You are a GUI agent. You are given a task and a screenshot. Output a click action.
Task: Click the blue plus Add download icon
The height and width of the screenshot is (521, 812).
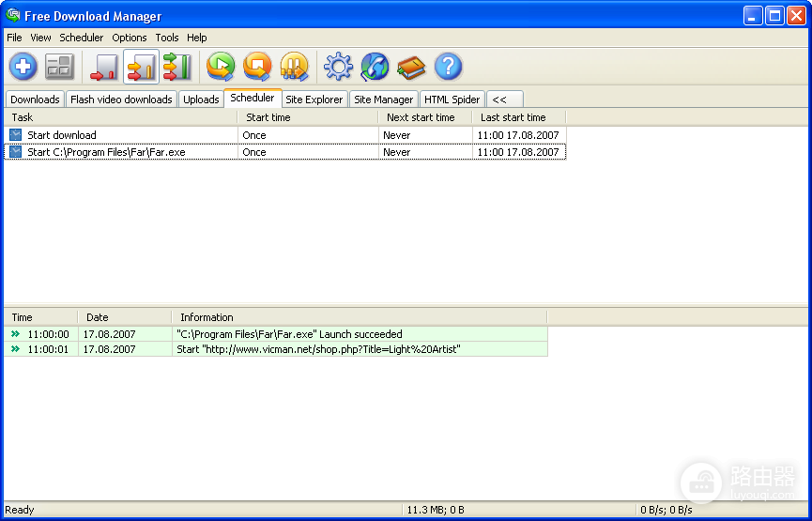23,67
